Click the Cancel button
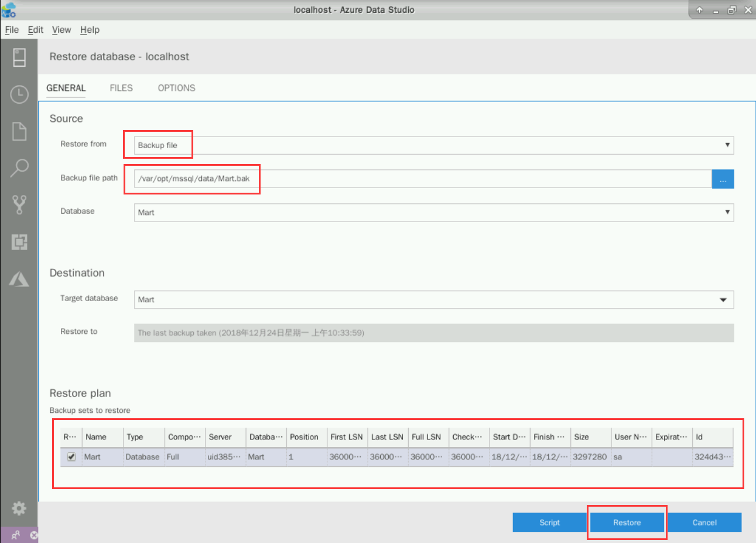The image size is (756, 543). tap(704, 522)
